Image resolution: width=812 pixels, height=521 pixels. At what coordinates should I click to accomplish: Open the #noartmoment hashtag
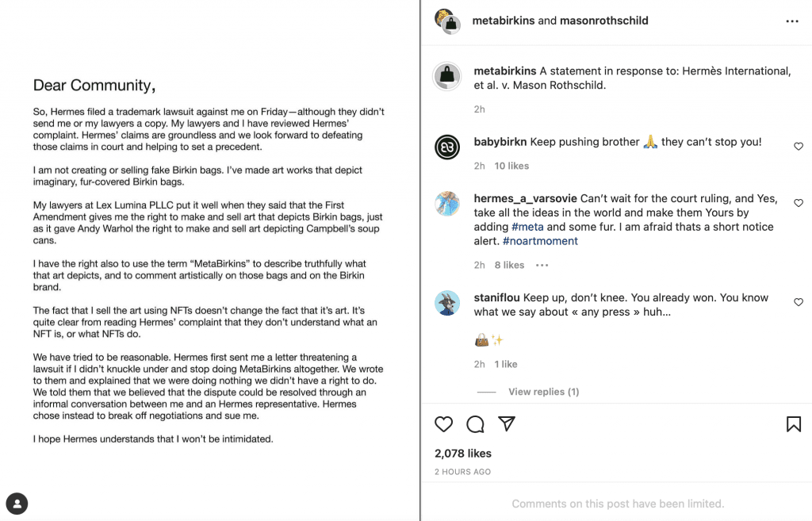pos(540,241)
